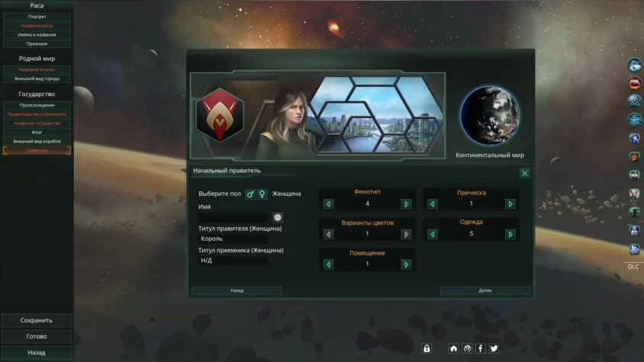Viewport: 644px width, 362px height.
Task: Click the Далее button
Action: 485,290
